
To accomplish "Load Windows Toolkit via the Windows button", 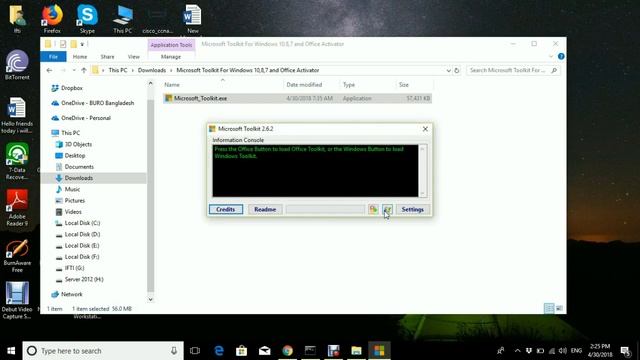I will click(387, 209).
